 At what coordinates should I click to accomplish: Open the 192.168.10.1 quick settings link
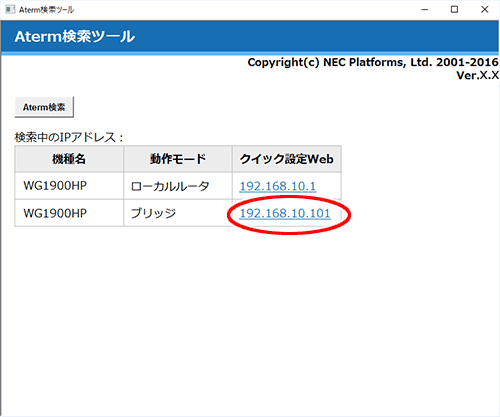pyautogui.click(x=278, y=186)
